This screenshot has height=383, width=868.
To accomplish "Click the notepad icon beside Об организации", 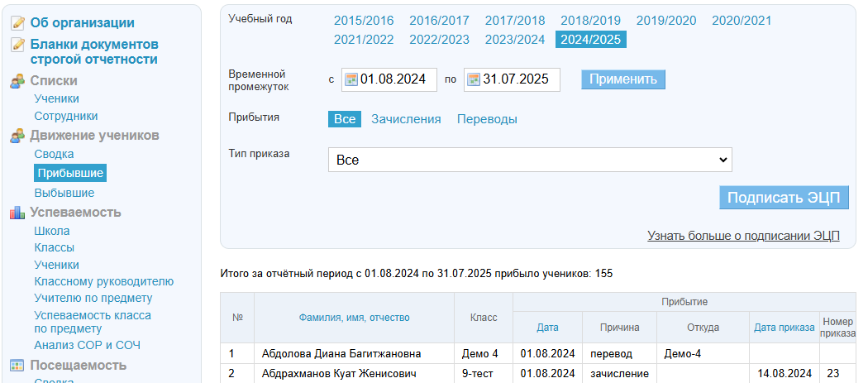I will (x=17, y=23).
